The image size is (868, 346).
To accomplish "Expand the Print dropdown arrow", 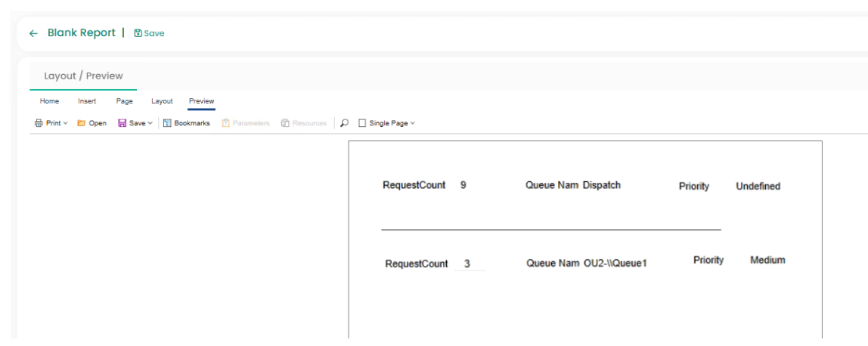I will (65, 123).
